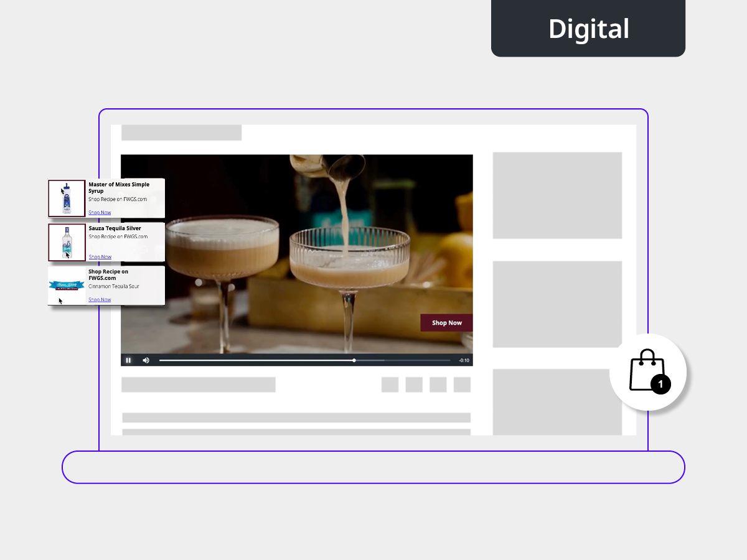Click the top grey sidebar placeholder block
Screen dimensions: 747x560
557,195
